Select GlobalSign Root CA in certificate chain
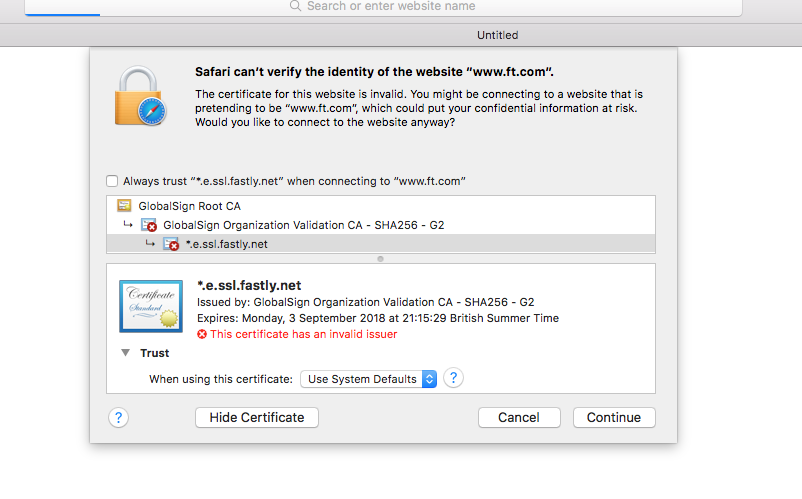 (x=189, y=206)
